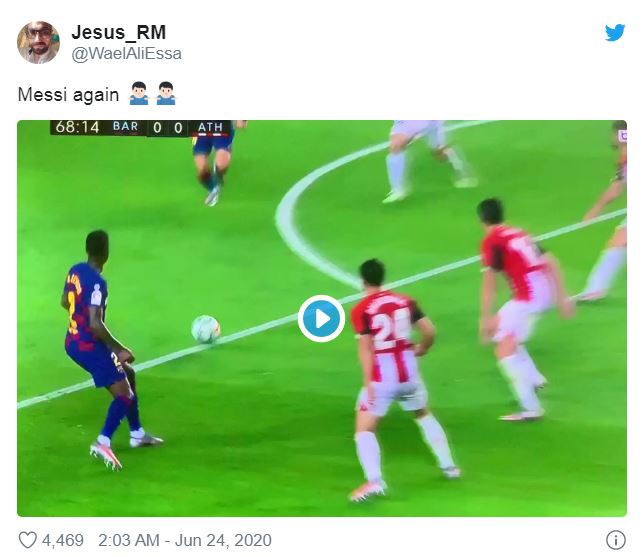The height and width of the screenshot is (557, 642).
Task: Click the second shrugging person emoji
Action: pyautogui.click(x=166, y=94)
